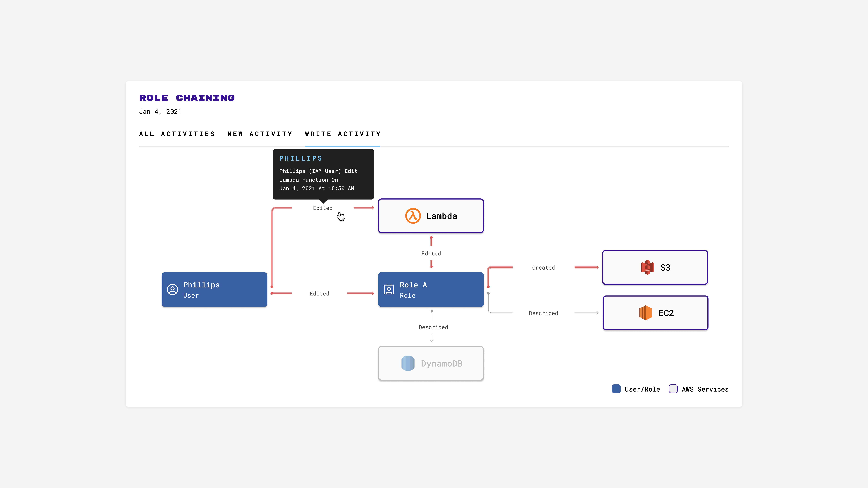Open the NEW ACTIVITY tab
Viewport: 868px width, 488px height.
pos(260,134)
